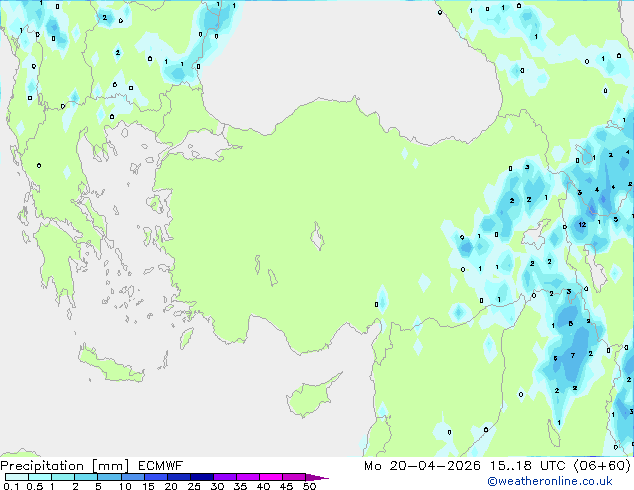Screen dimensions: 634x490
Task: Click the '7' precipitation value on the map
Action: pyautogui.click(x=573, y=355)
